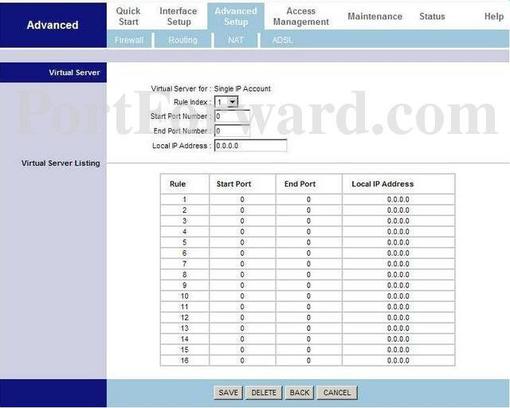Viewport: 510px width, 408px height.
Task: Select the NAT submenu
Action: click(x=236, y=40)
